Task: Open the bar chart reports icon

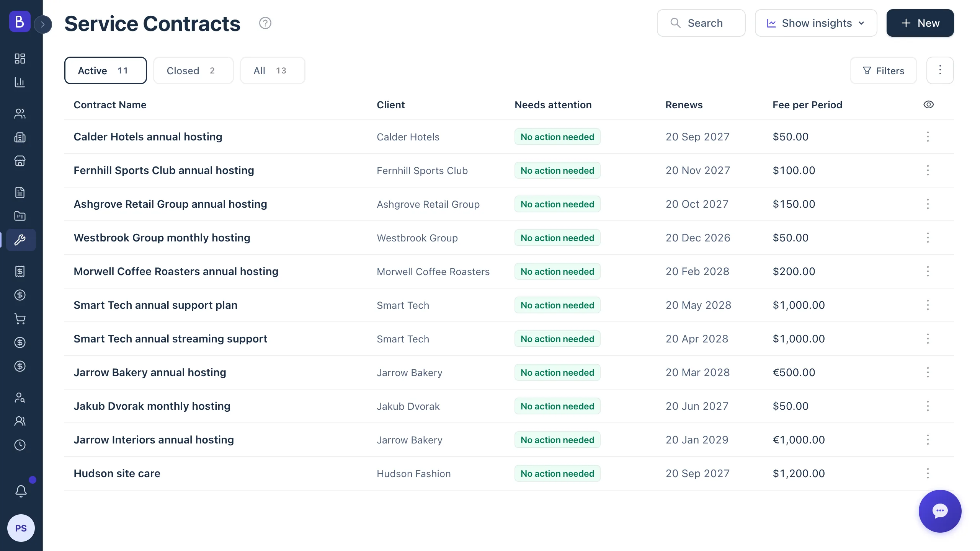Action: (x=20, y=82)
